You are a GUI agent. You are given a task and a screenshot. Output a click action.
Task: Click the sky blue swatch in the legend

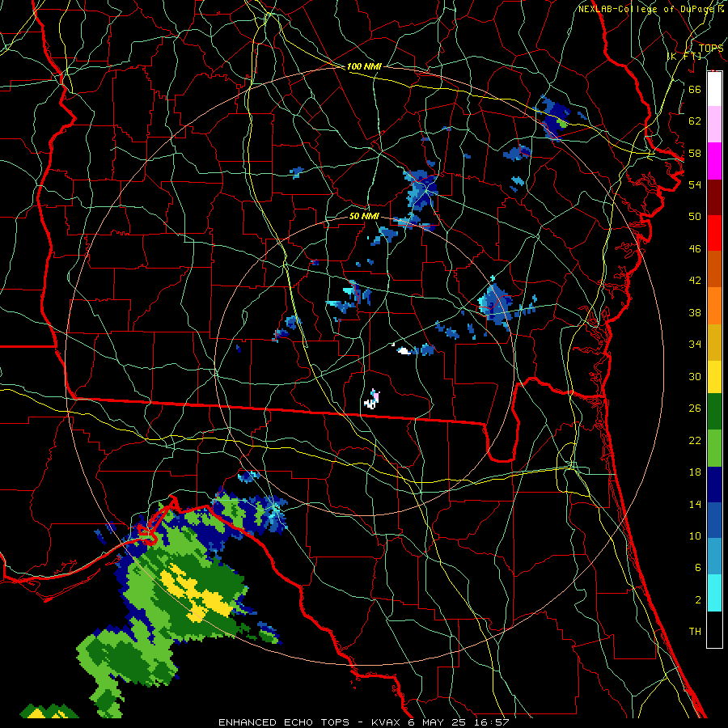click(714, 557)
